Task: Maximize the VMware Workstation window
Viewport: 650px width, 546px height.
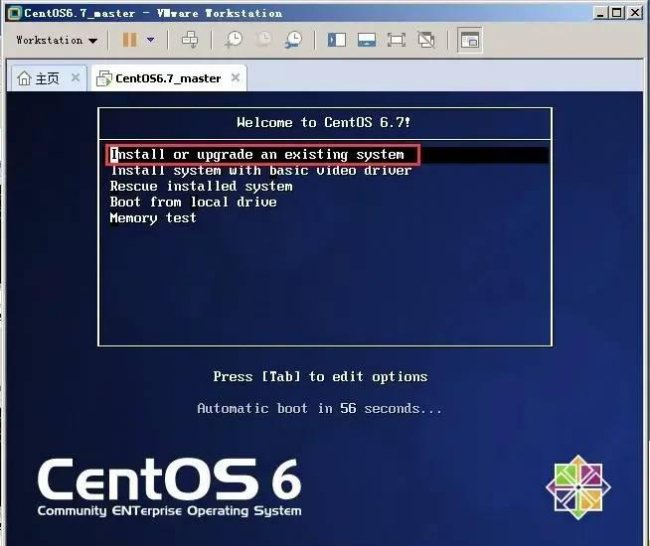Action: pyautogui.click(x=617, y=13)
